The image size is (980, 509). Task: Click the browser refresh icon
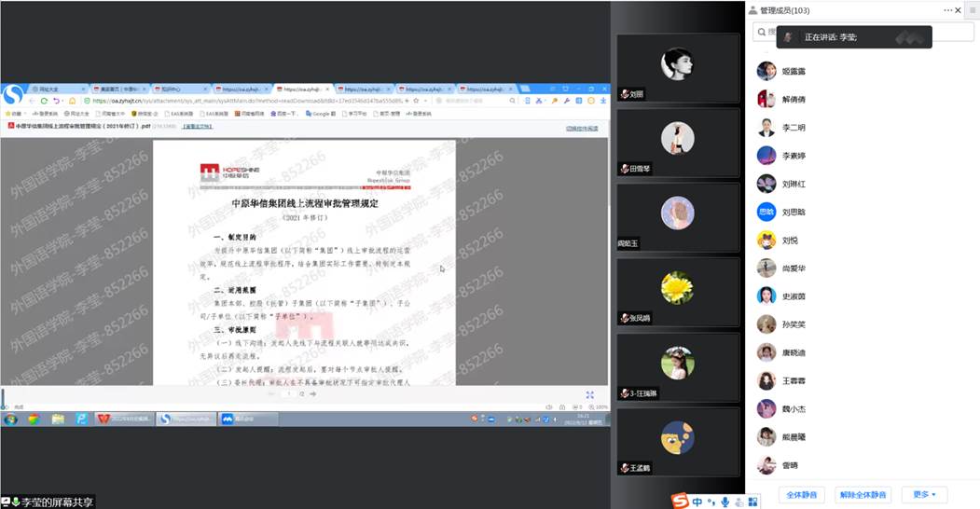44,101
